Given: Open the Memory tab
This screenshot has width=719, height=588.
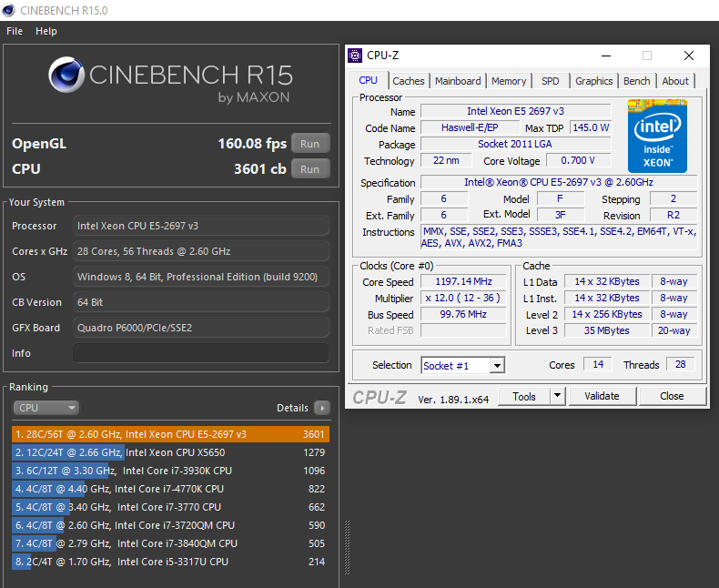Looking at the screenshot, I should [x=509, y=81].
